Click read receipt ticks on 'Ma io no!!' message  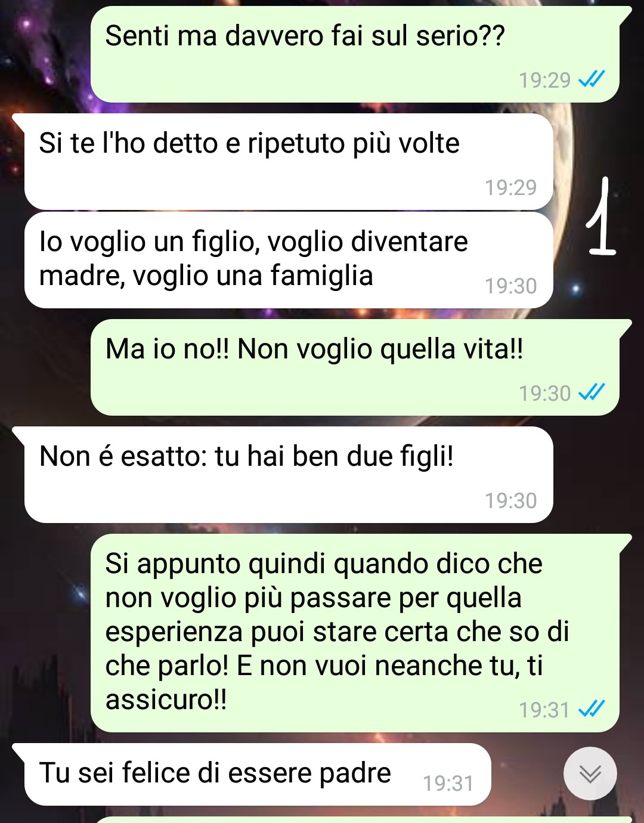tap(592, 392)
